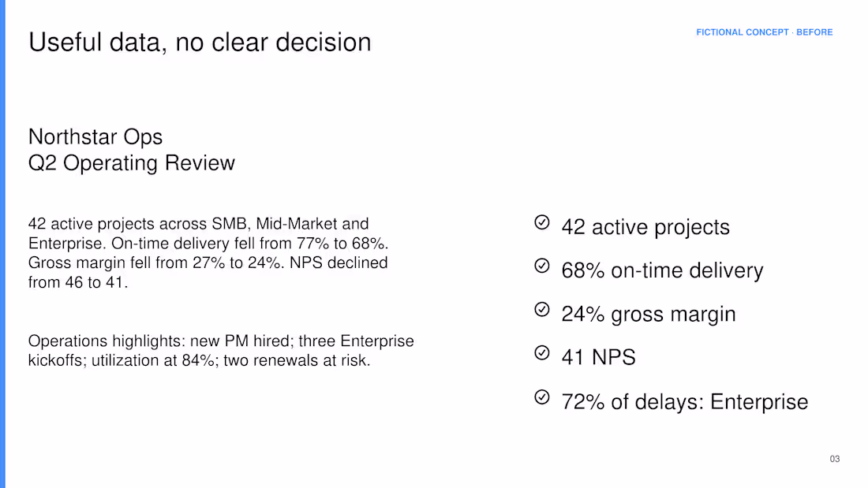Click the slide number 03

coord(834,459)
